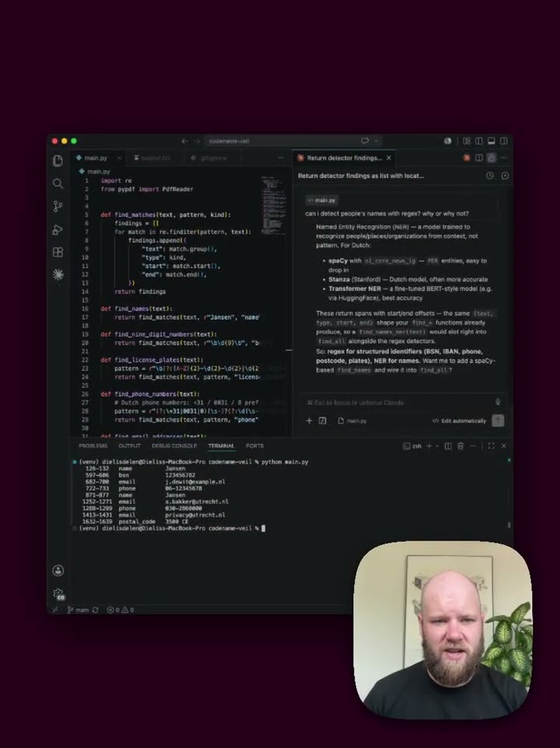Click the main.py file attachment in input footer
Image resolution: width=560 pixels, height=748 pixels.
click(x=352, y=421)
